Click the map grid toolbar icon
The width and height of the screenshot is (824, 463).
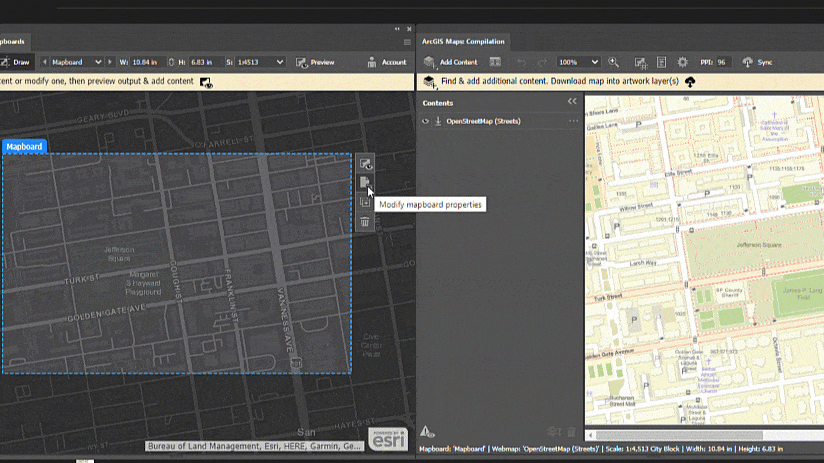tap(641, 63)
